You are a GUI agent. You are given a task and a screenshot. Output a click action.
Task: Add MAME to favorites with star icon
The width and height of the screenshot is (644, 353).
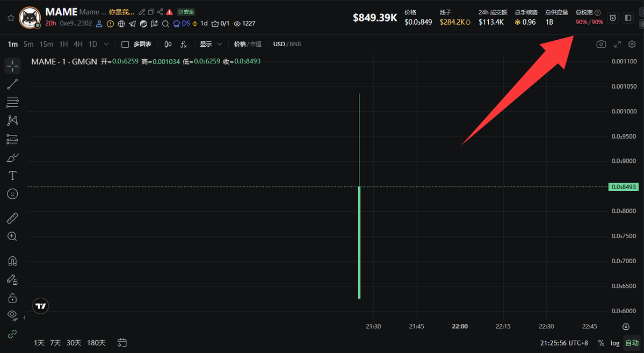11,18
